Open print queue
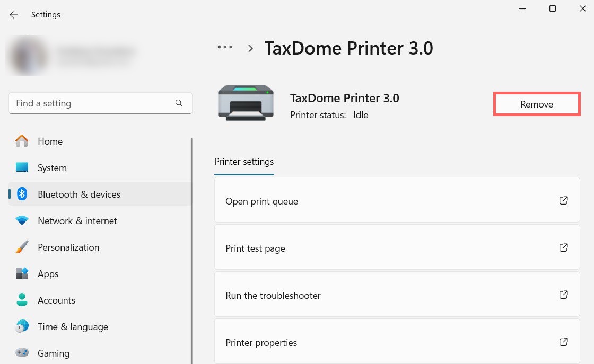The image size is (594, 364). pos(397,201)
